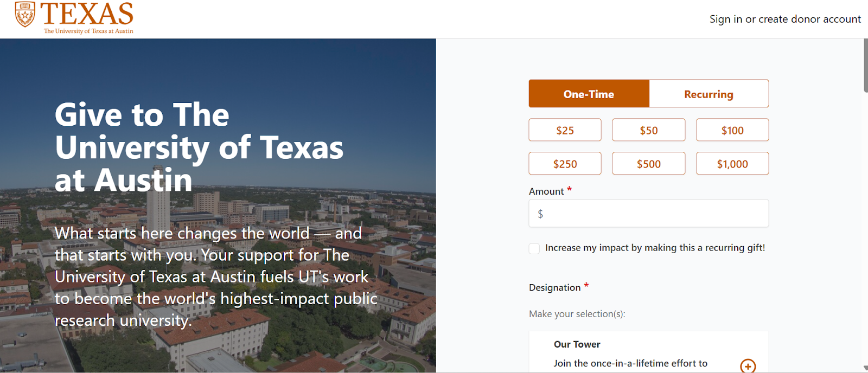Click the 'Give to The University of Texas' heading
This screenshot has height=373, width=868.
point(199,147)
